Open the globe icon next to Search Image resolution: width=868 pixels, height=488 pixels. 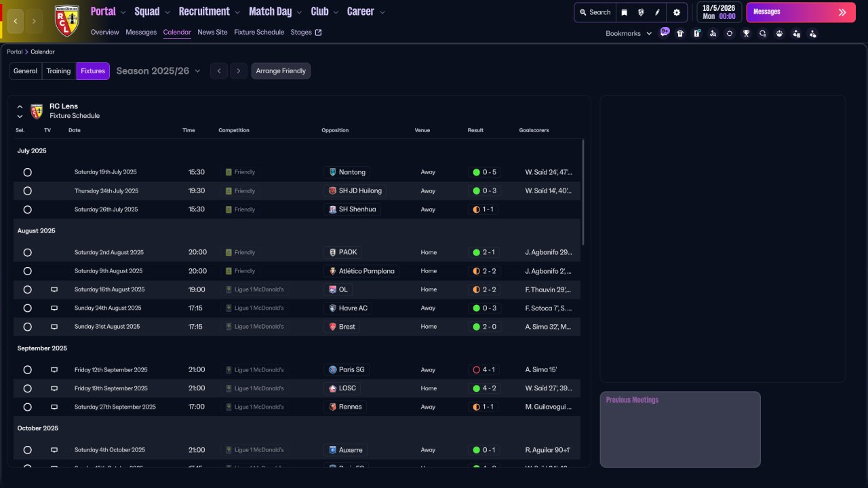pos(641,12)
